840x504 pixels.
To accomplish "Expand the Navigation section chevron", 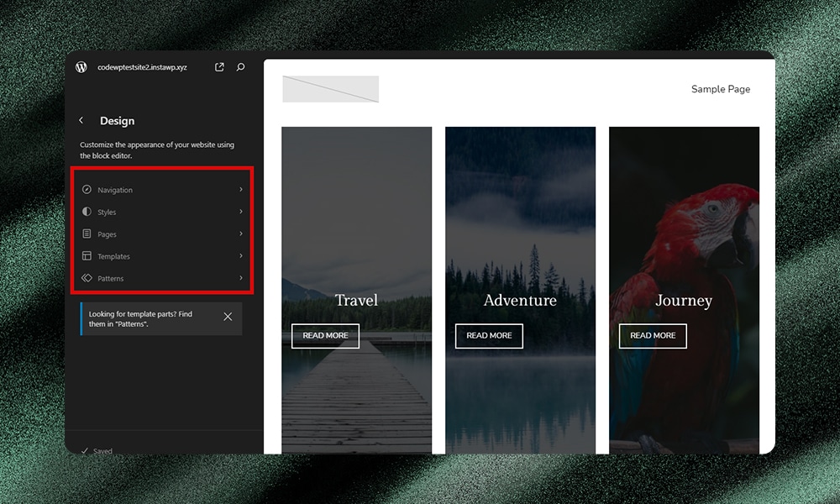I will point(240,189).
